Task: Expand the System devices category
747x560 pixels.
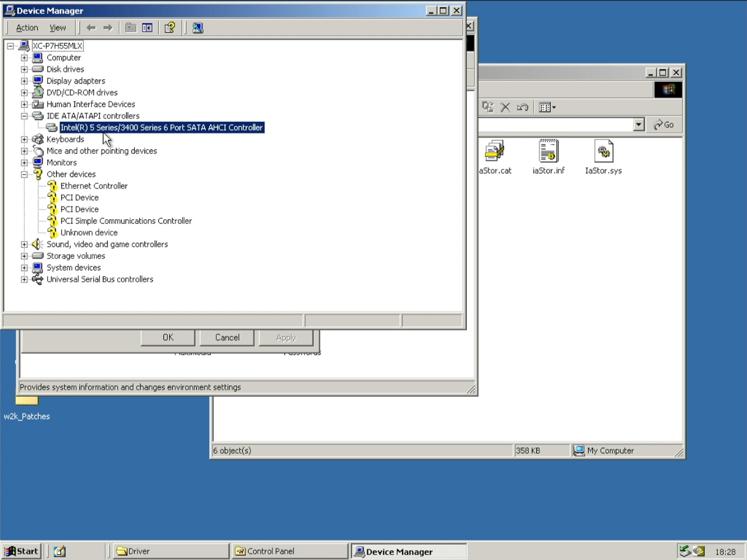Action: coord(24,268)
